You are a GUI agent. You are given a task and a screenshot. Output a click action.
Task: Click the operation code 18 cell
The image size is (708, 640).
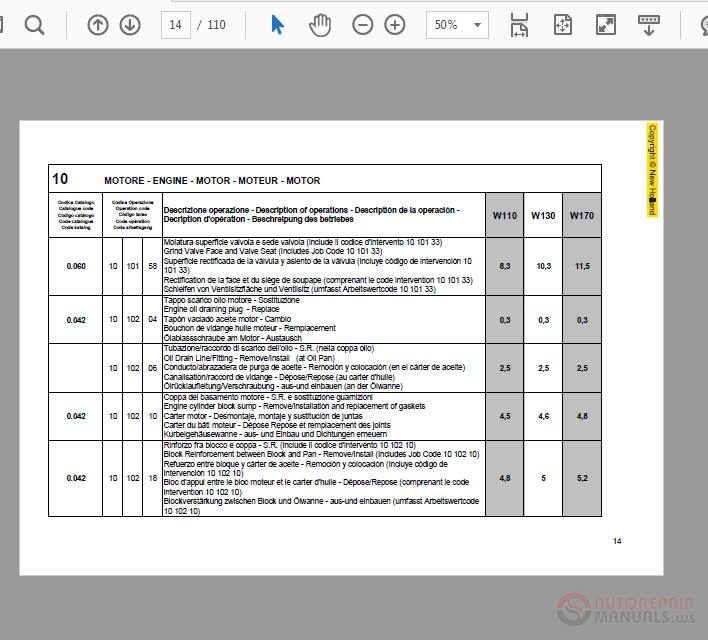(x=153, y=478)
